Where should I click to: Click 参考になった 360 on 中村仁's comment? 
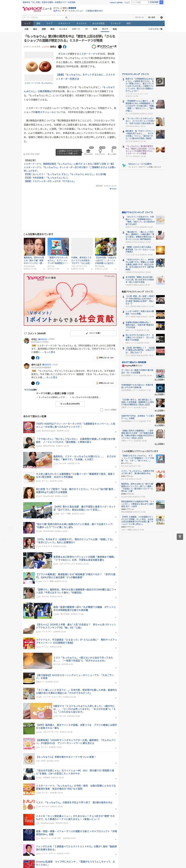pyautogui.click(x=105, y=358)
